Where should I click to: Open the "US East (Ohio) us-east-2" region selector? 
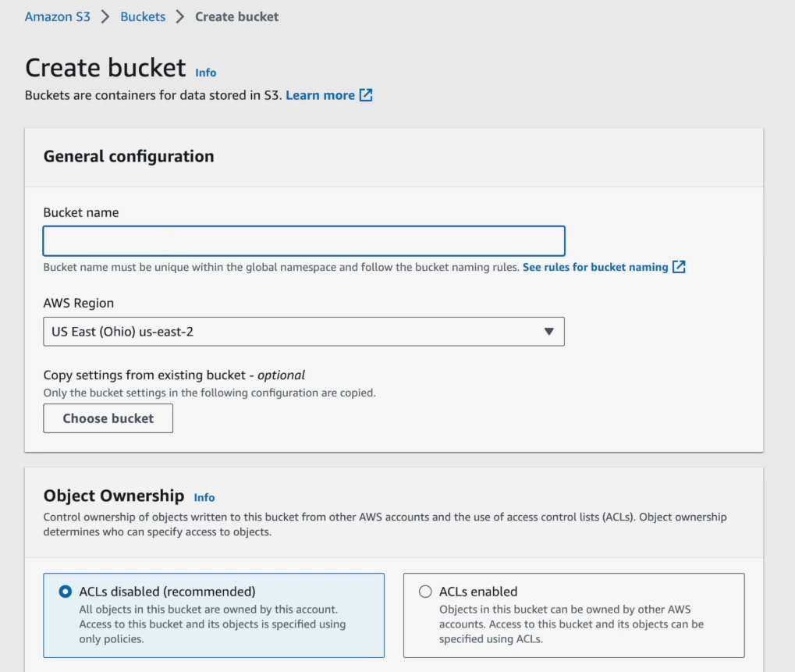click(x=303, y=331)
